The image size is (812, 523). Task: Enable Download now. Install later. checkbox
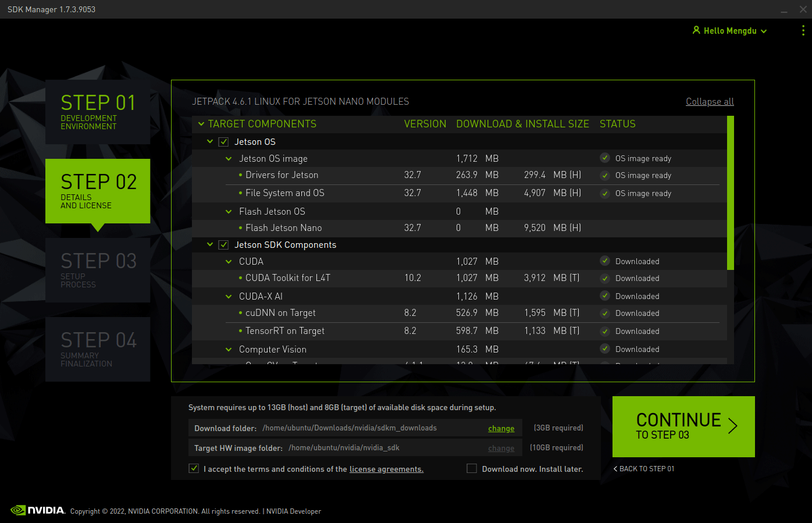[x=472, y=468]
